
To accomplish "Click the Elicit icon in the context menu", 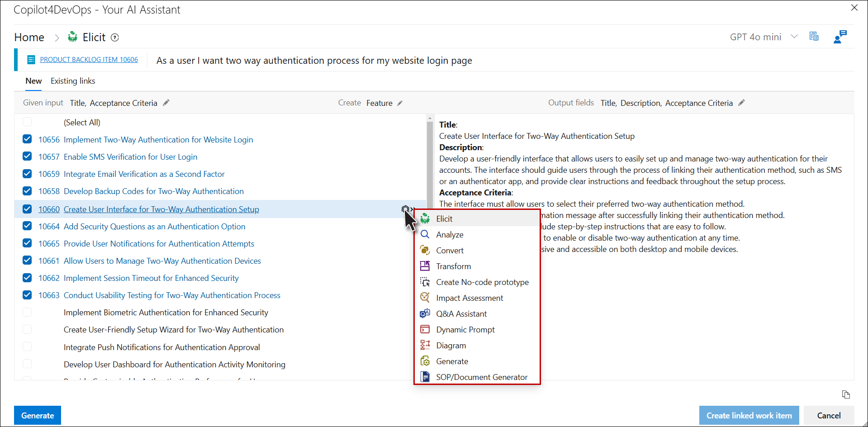I will click(x=425, y=219).
